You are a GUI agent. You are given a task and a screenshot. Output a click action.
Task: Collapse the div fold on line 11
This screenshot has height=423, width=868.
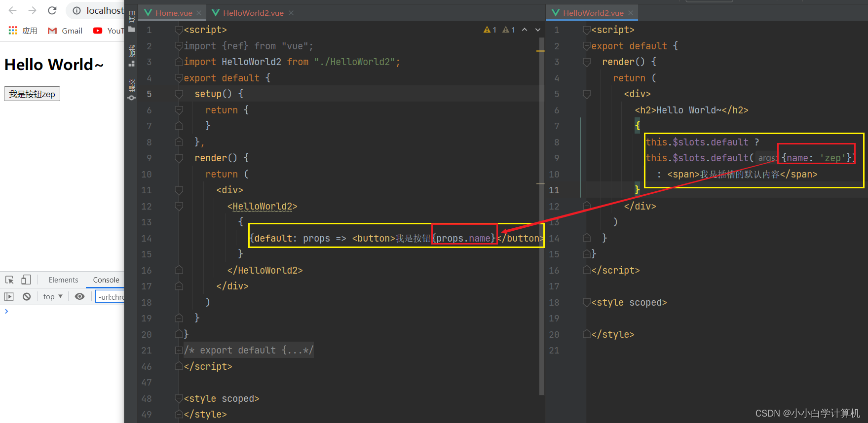click(179, 190)
